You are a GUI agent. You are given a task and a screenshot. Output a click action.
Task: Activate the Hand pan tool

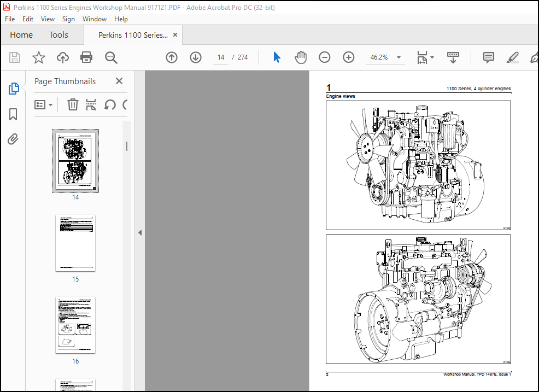click(301, 57)
